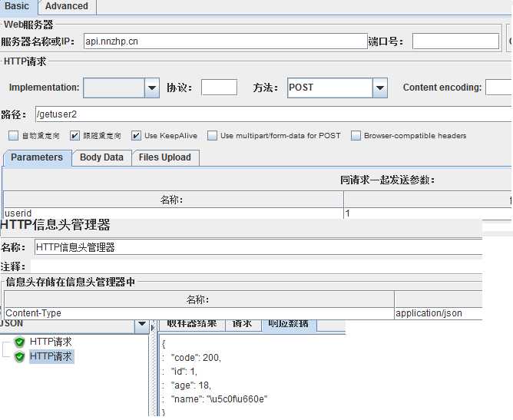Select the parameter value cell containing 1
This screenshot has height=420, width=513.
pyautogui.click(x=428, y=213)
